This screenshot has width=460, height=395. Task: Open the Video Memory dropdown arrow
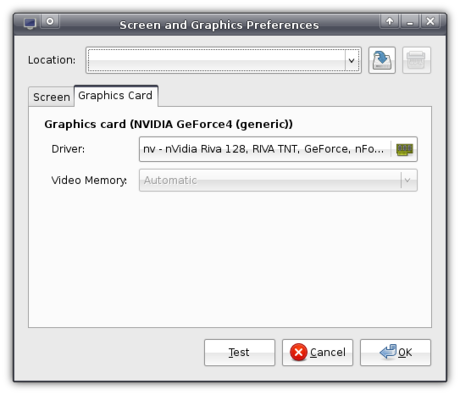click(408, 180)
